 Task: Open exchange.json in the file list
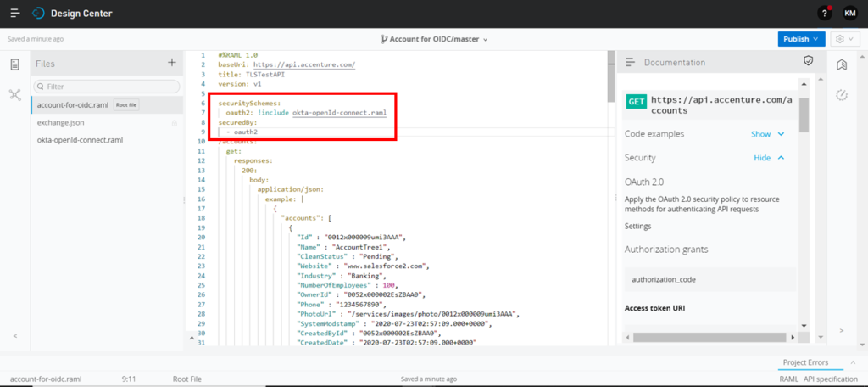(60, 122)
